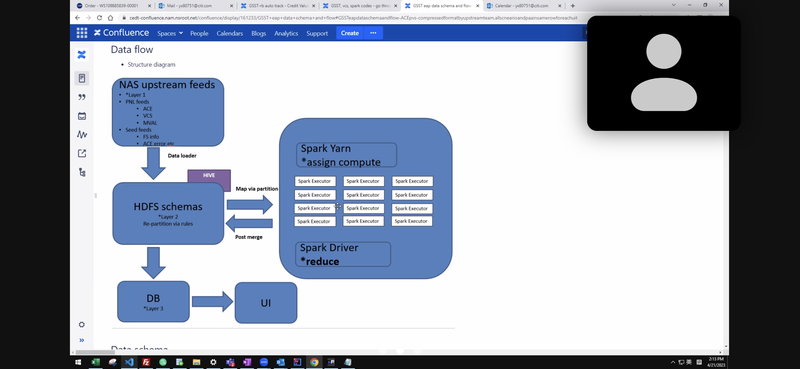Open the Pages icon in sidebar
800x369 pixels.
click(x=82, y=78)
